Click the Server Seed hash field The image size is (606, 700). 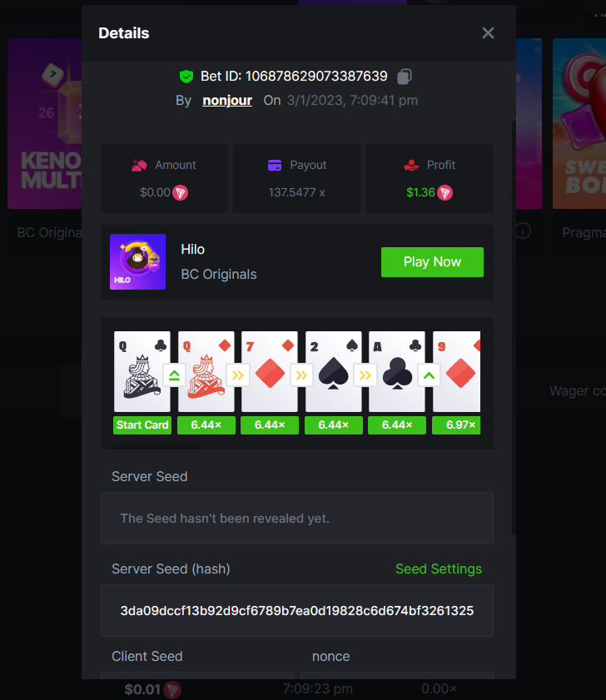coord(297,611)
